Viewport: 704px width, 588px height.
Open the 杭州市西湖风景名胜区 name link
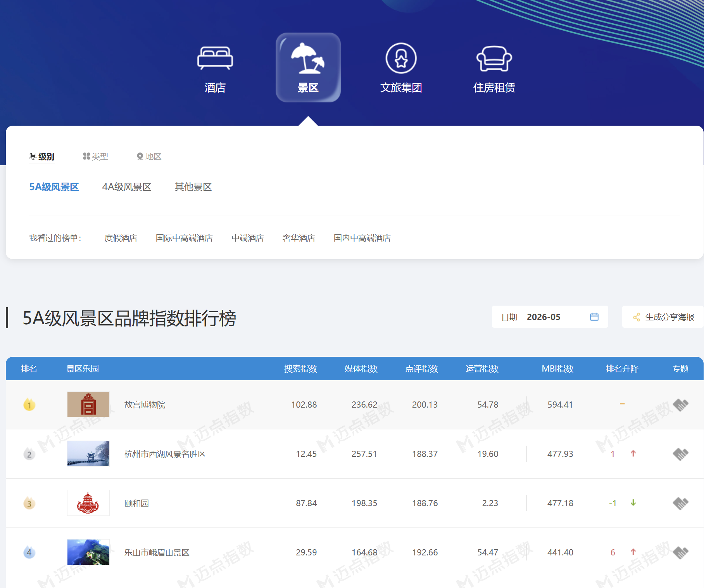coord(165,454)
